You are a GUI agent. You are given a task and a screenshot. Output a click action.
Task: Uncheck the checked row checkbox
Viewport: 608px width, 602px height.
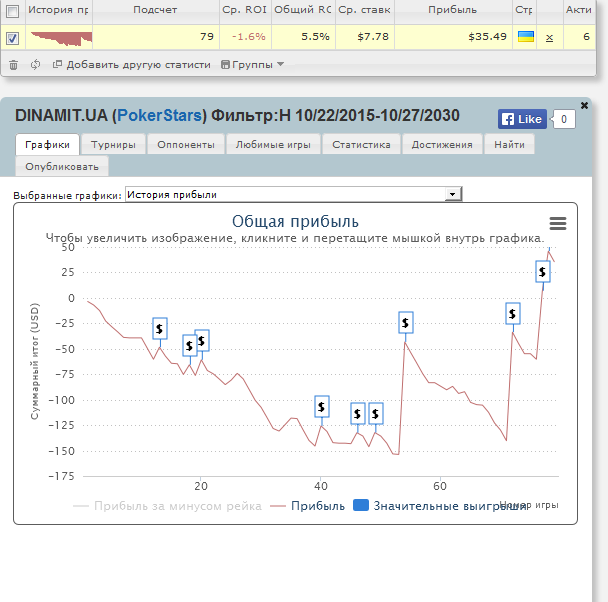tap(12, 38)
